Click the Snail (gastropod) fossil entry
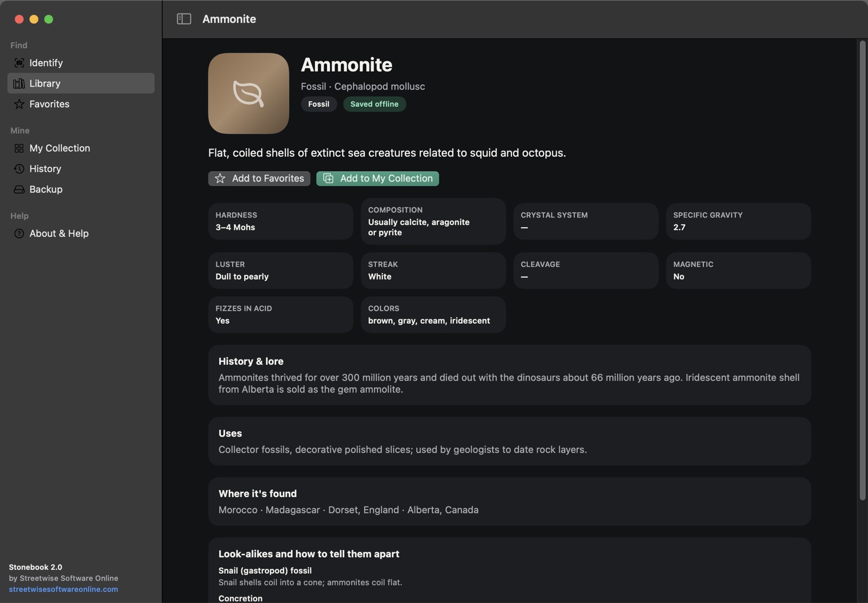This screenshot has width=868, height=603. tap(310, 576)
